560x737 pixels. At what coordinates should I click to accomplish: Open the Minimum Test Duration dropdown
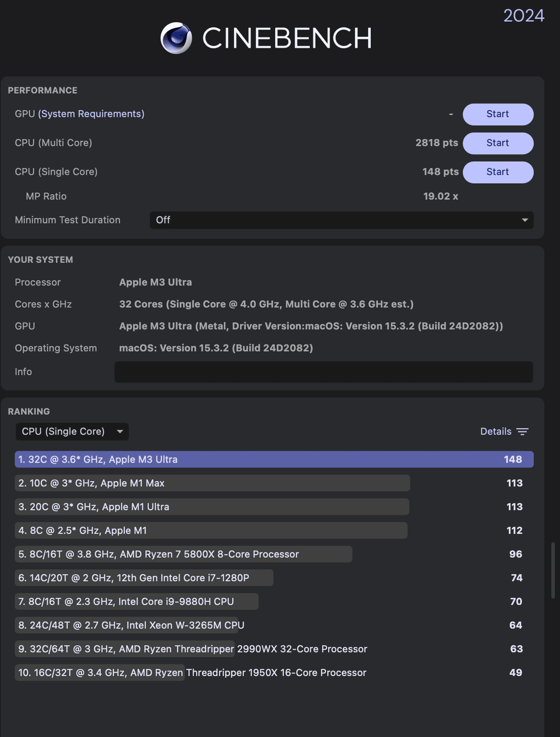click(x=342, y=220)
